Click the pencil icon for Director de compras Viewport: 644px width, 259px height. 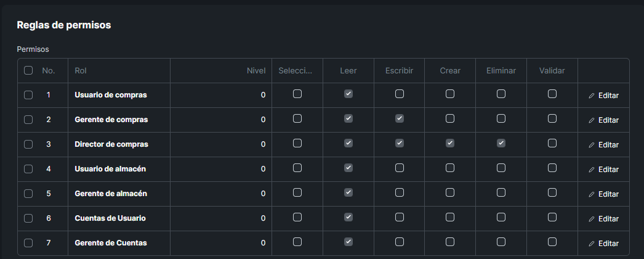(592, 145)
